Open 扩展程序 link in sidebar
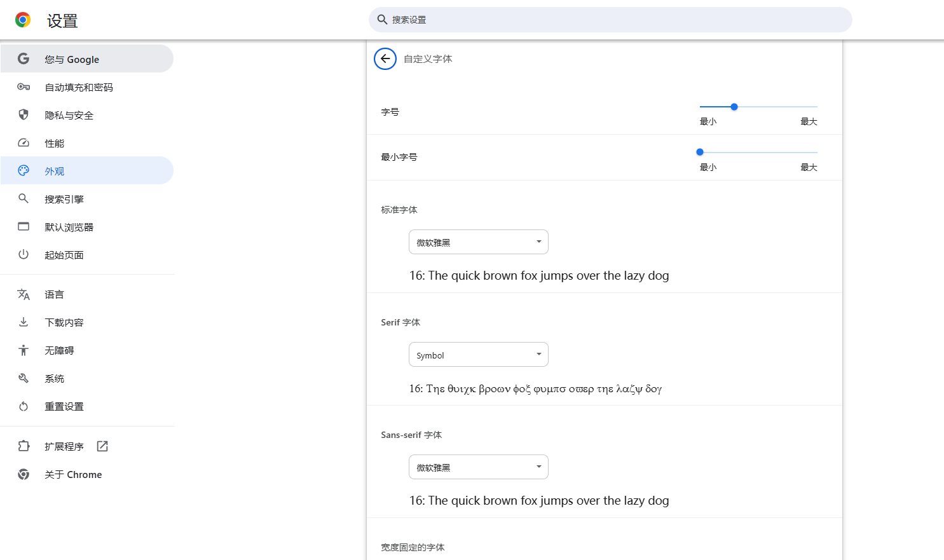 click(x=87, y=446)
